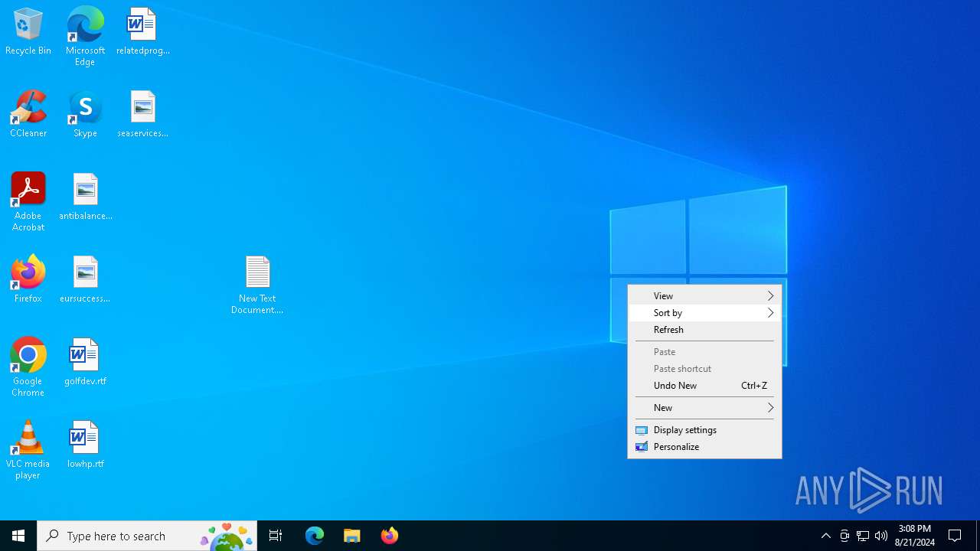Select the Google Chrome desktop shortcut
The width and height of the screenshot is (980, 551).
pos(28,367)
